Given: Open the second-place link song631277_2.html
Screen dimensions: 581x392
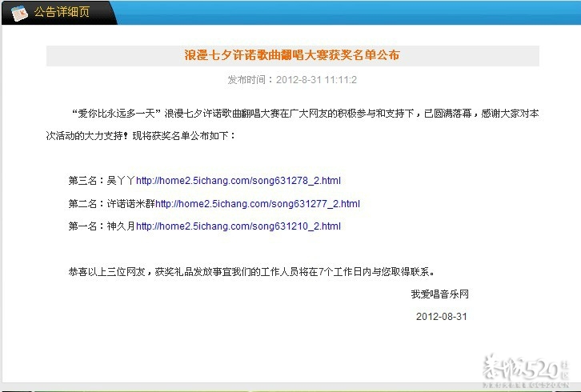Looking at the screenshot, I should point(258,204).
